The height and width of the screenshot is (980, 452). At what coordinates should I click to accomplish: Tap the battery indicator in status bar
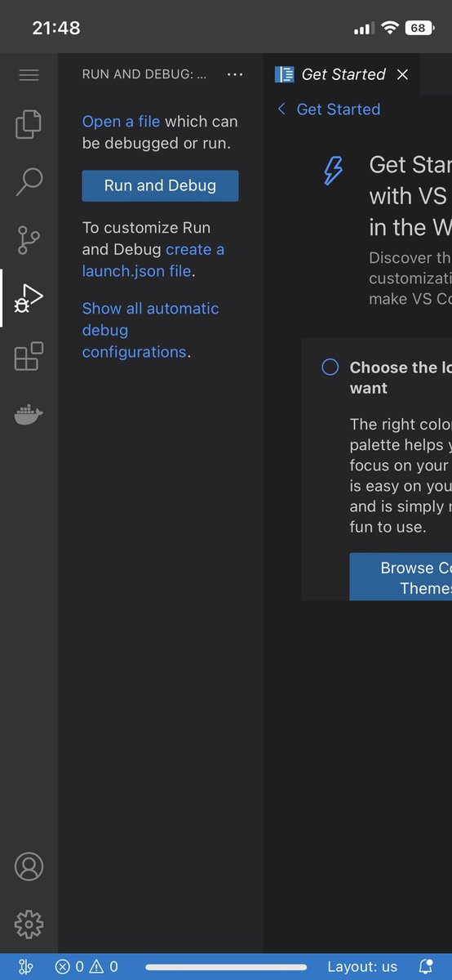click(x=419, y=28)
